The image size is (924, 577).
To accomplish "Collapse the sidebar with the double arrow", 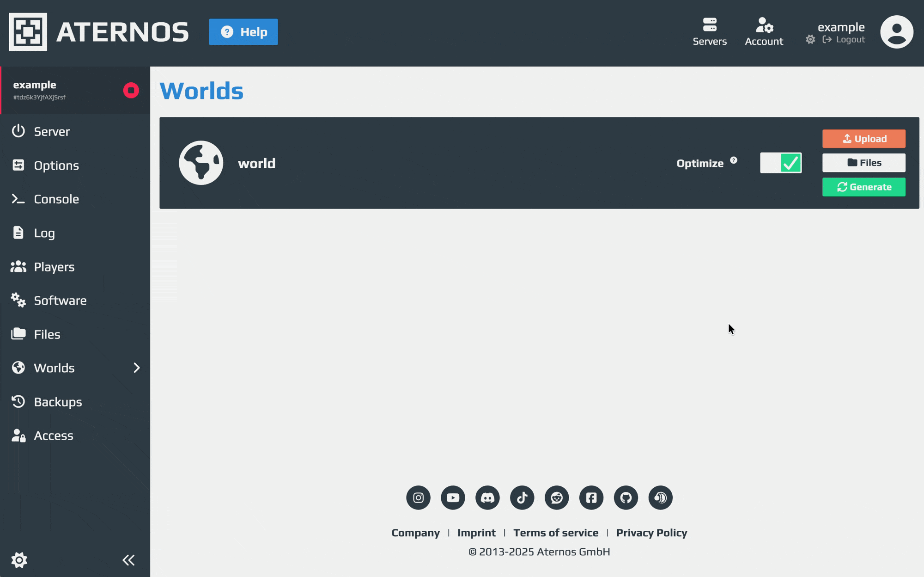I will [x=128, y=560].
